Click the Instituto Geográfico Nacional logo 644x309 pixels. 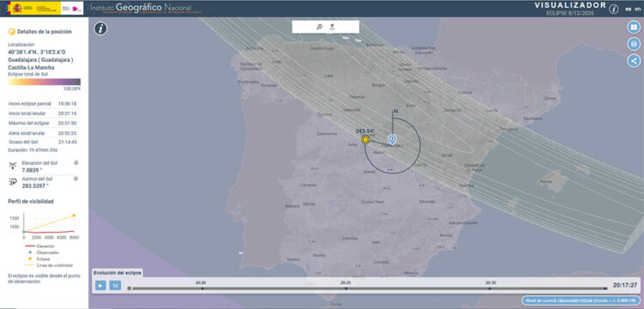click(x=140, y=9)
